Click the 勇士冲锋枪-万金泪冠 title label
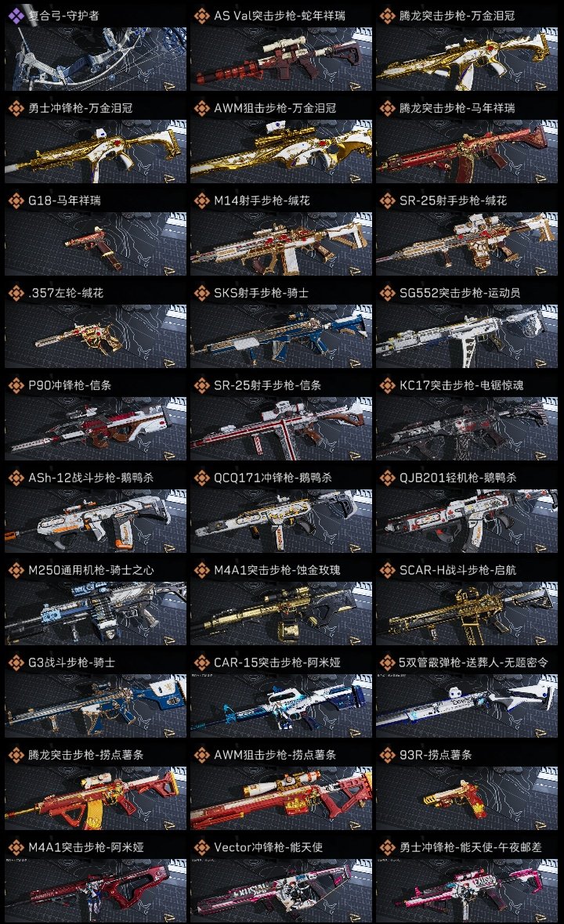The height and width of the screenshot is (924, 564). (80, 108)
